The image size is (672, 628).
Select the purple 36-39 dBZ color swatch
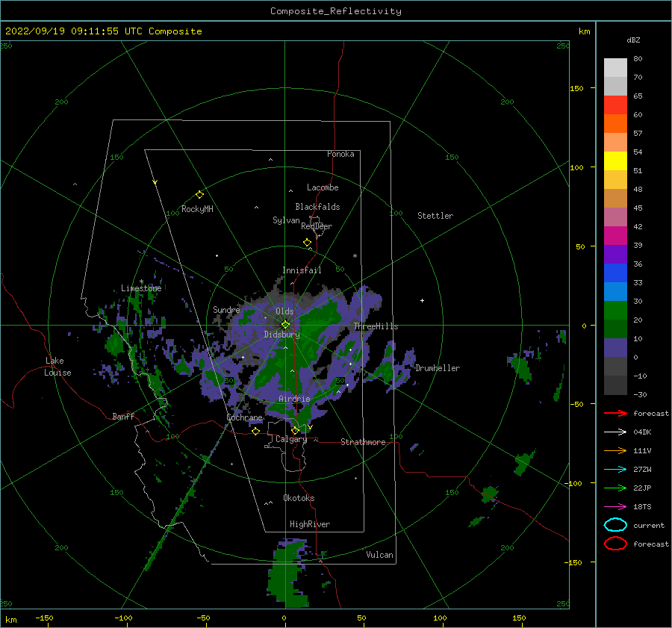pyautogui.click(x=615, y=254)
